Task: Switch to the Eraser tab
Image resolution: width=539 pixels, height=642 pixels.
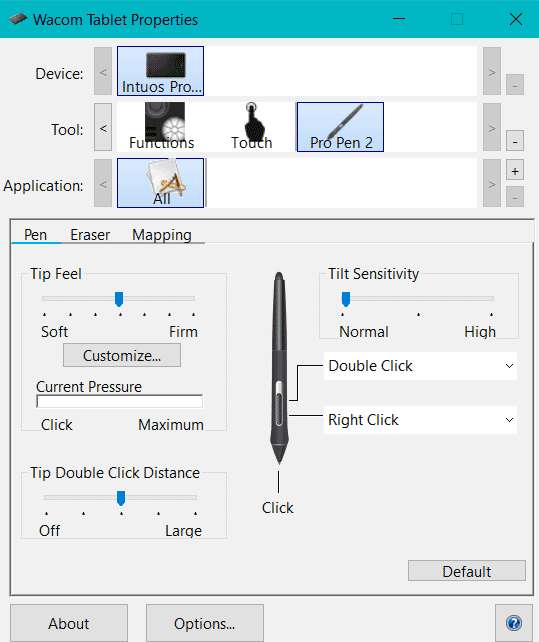Action: click(x=90, y=235)
